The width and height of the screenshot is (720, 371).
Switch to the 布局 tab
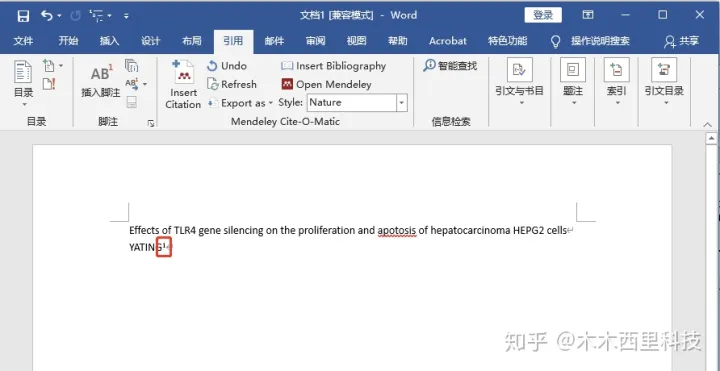[x=191, y=41]
